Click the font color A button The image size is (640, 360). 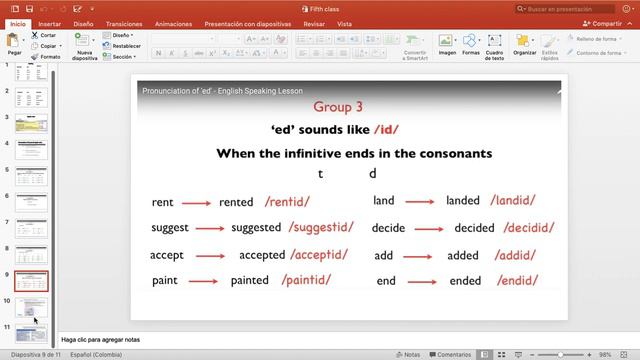tap(276, 53)
